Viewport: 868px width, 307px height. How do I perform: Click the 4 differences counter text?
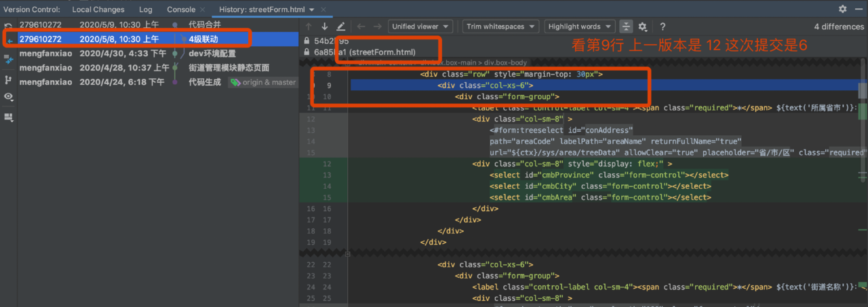click(838, 26)
